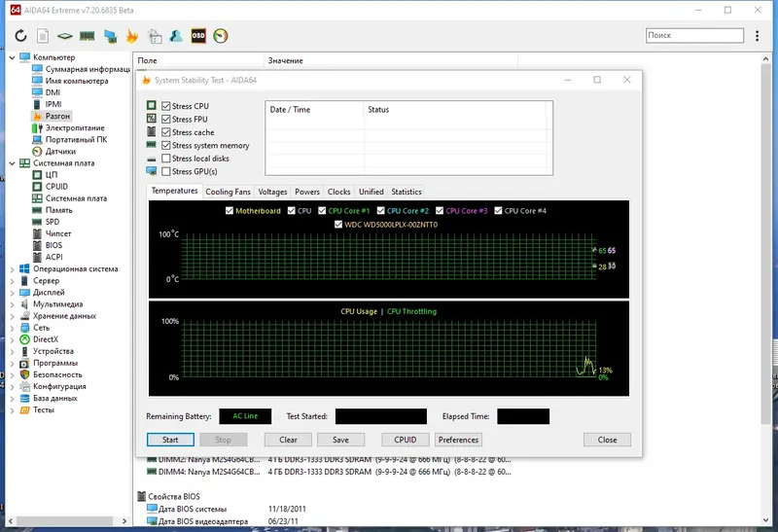Switch to Clocks tab
778x532 pixels.
tap(338, 192)
